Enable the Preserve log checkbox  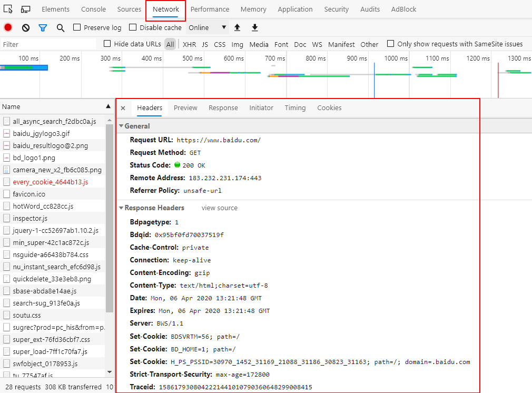tap(77, 27)
